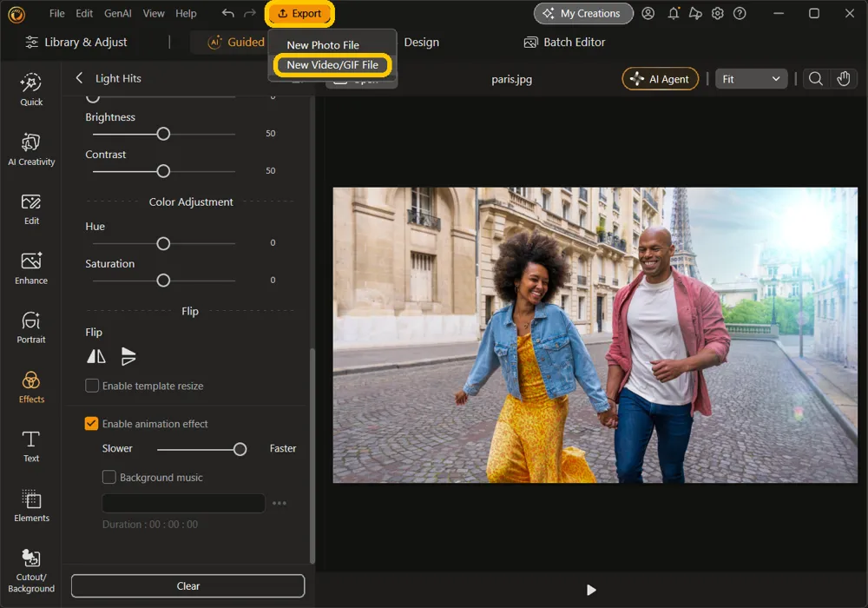Go back from Light Hits
The image size is (868, 608).
point(79,78)
